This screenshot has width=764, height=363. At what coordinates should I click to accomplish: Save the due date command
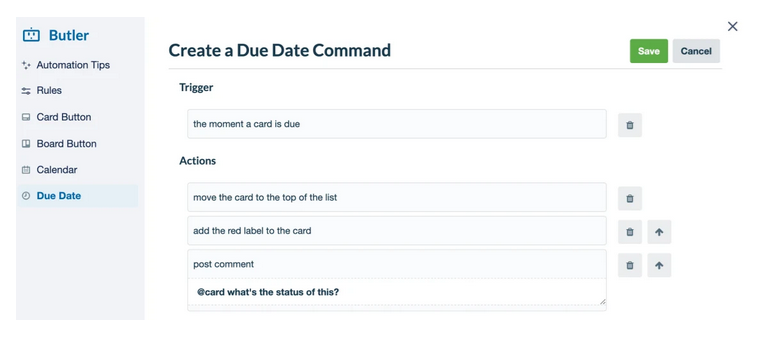click(649, 51)
